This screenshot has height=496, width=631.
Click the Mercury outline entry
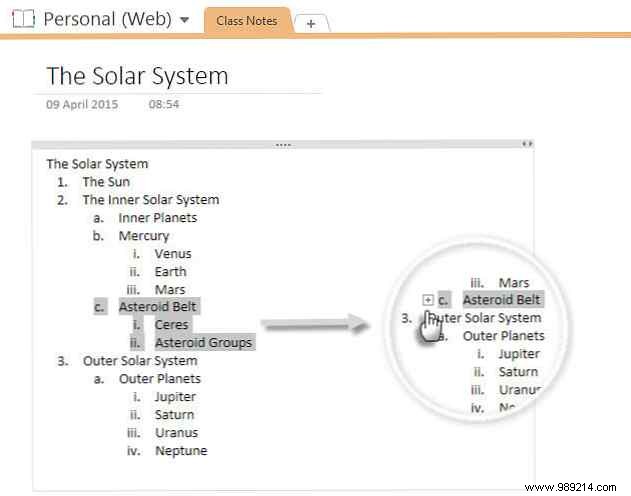[144, 236]
